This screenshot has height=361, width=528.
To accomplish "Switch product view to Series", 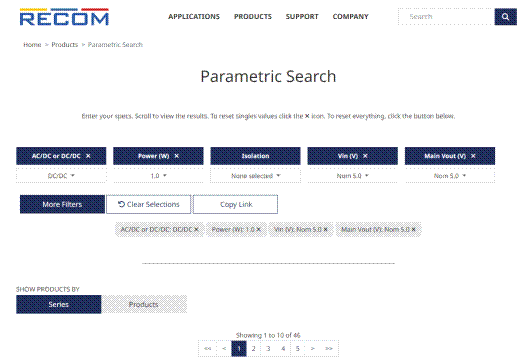I will point(59,304).
